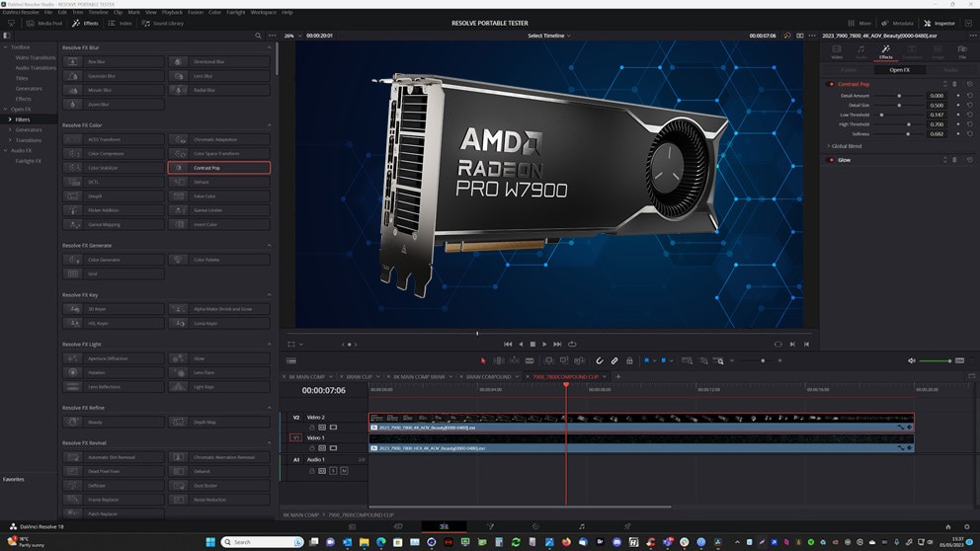Open the Index panel
The width and height of the screenshot is (980, 551).
(120, 23)
